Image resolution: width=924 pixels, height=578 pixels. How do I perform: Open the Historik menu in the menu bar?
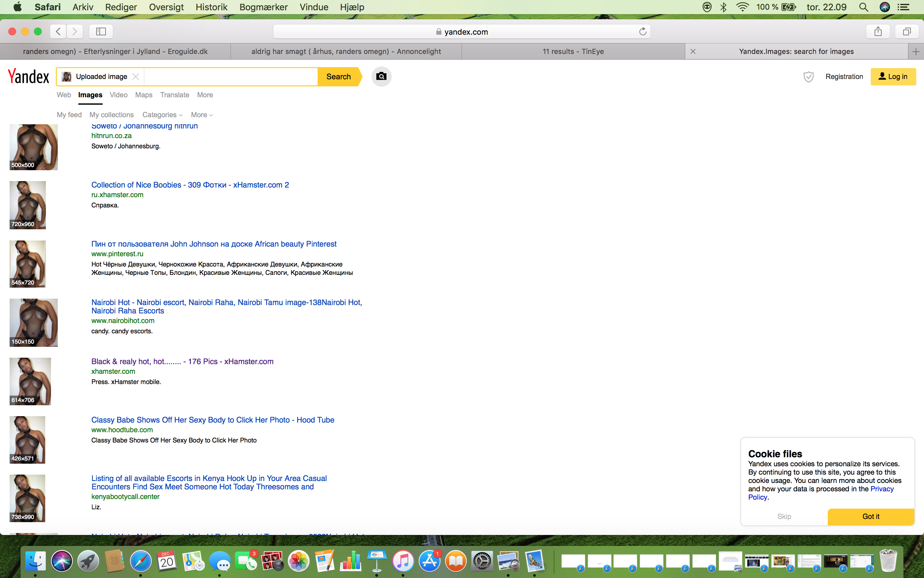211,7
